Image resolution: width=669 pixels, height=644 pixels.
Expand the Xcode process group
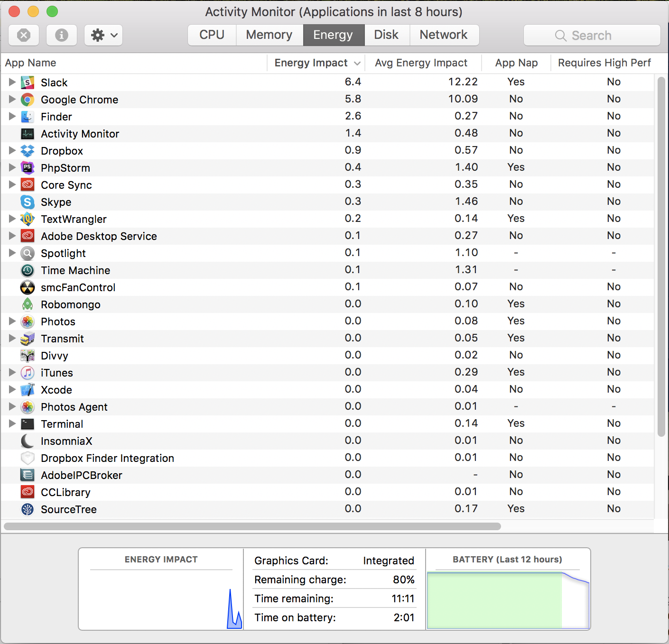[12, 389]
